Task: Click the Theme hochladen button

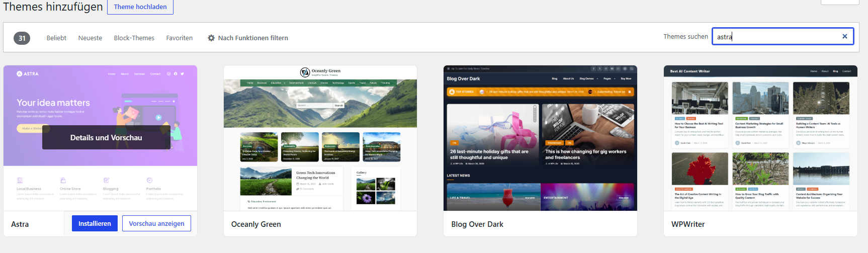Action: point(140,7)
